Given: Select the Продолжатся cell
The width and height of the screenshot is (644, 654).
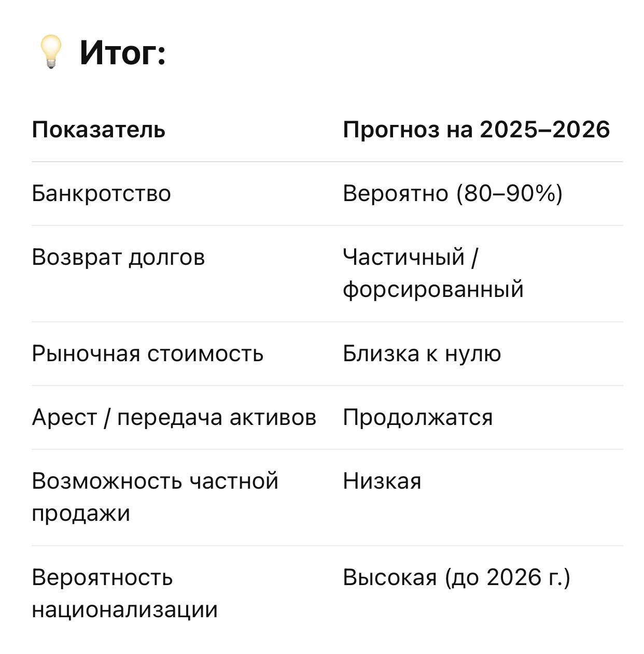Looking at the screenshot, I should tap(418, 418).
